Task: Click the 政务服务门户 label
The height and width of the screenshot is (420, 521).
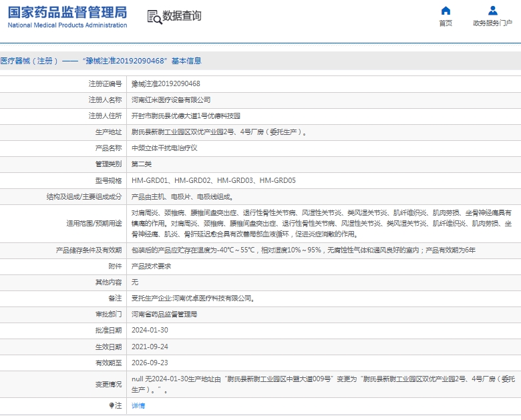Action: pyautogui.click(x=493, y=23)
